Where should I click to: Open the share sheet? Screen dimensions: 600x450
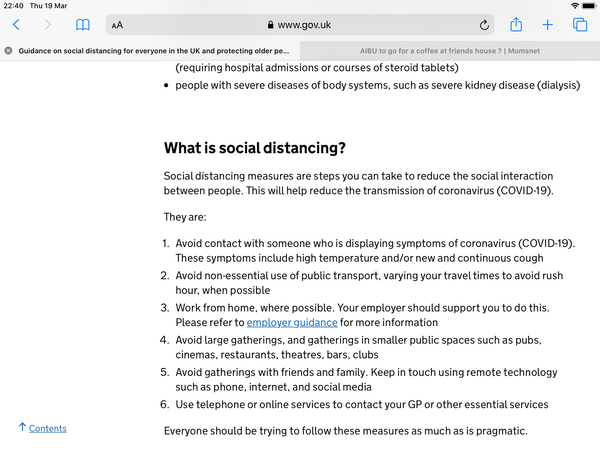(x=516, y=25)
